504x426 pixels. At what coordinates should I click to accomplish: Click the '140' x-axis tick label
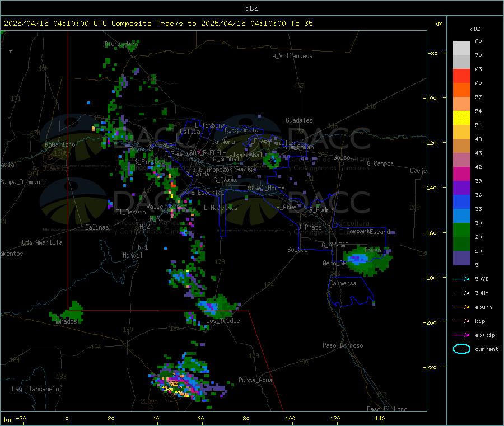(x=380, y=418)
